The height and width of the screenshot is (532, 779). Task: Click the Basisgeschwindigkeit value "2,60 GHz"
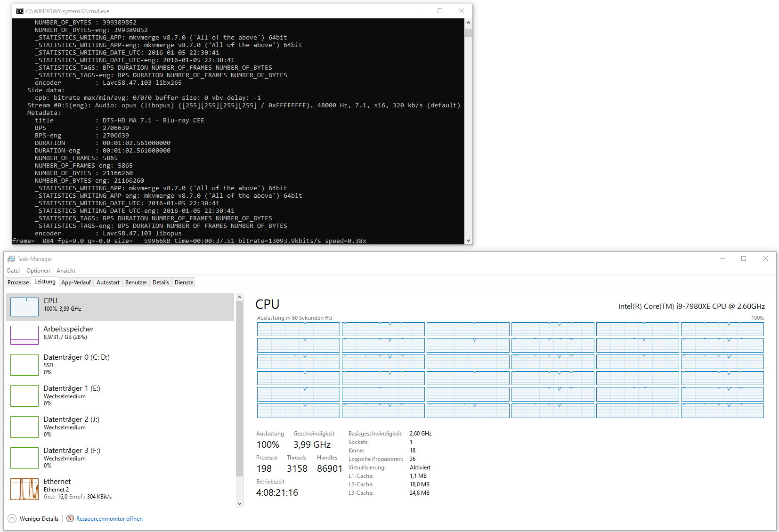tap(421, 434)
